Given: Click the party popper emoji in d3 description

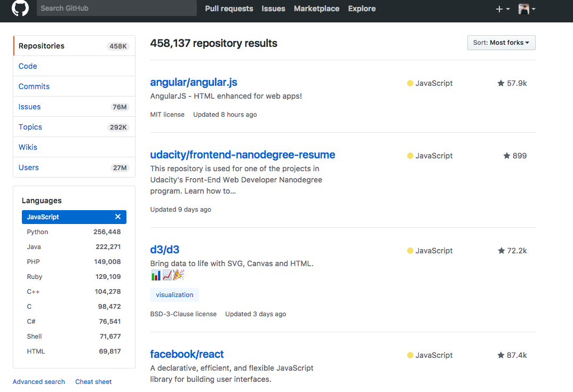Looking at the screenshot, I should [178, 275].
